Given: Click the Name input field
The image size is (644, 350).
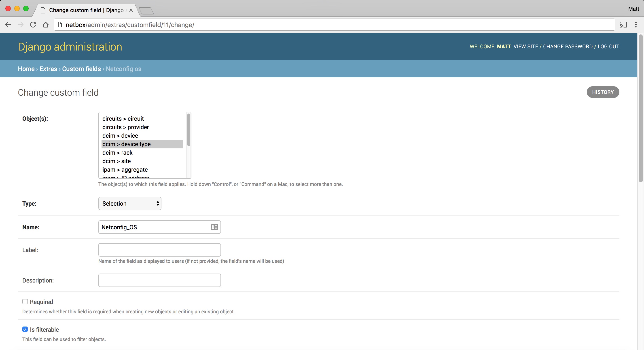Looking at the screenshot, I should [x=159, y=227].
